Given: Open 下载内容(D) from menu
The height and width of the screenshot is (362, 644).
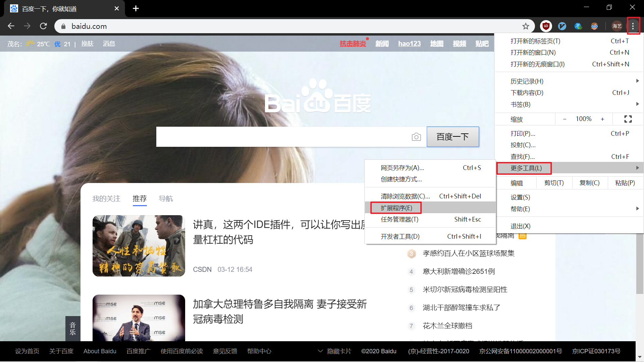Looking at the screenshot, I should [570, 93].
